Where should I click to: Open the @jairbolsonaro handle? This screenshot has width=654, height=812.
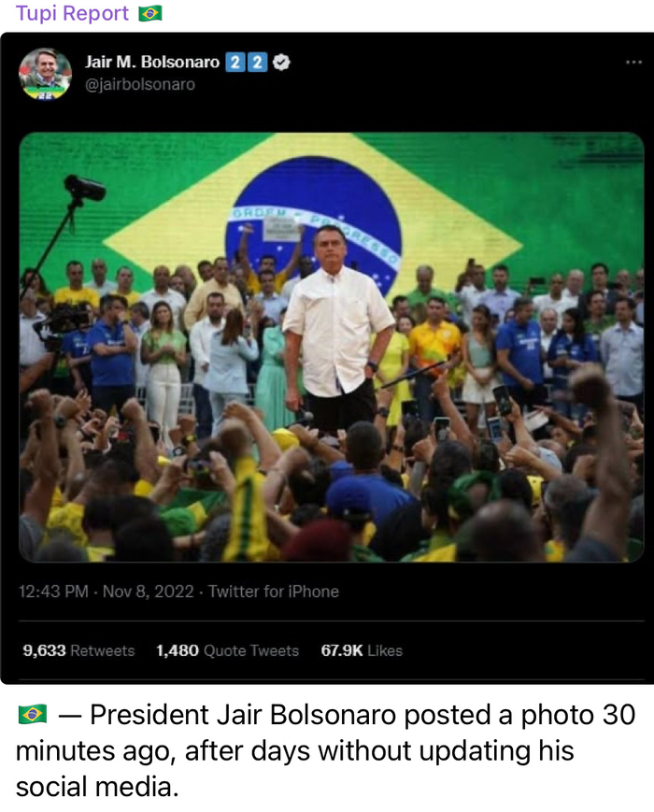tap(140, 84)
